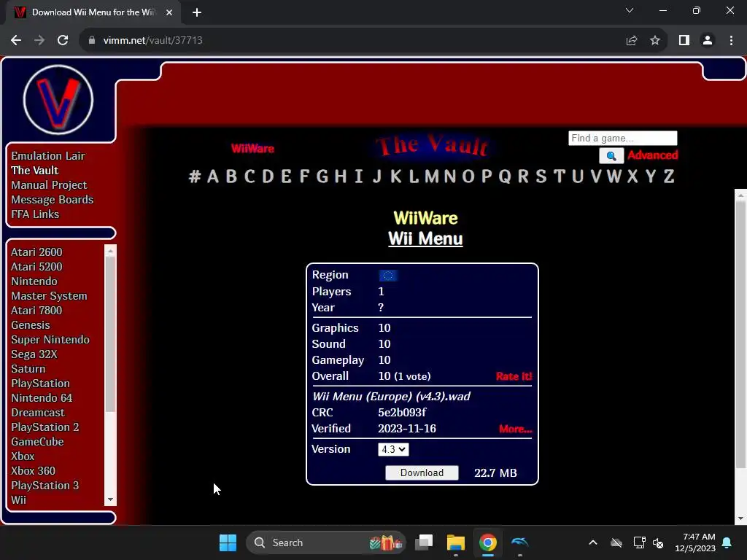Select GameCube system
Screen dimensions: 747x560
tap(37, 441)
